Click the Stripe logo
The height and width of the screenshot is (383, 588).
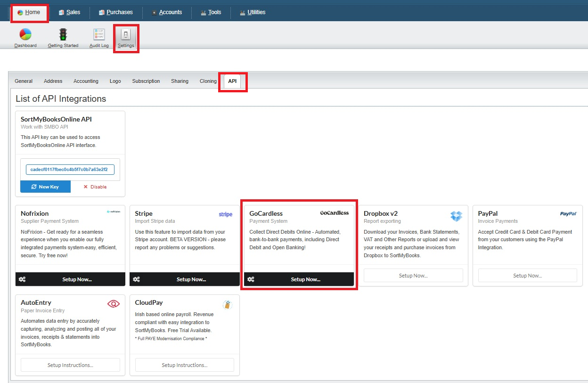tap(226, 214)
